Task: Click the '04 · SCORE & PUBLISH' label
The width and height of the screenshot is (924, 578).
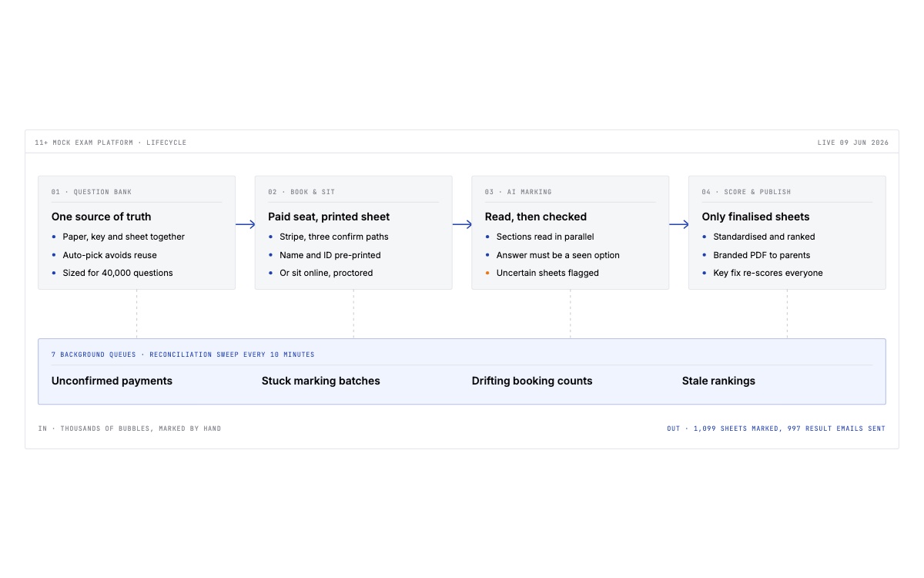Action: coord(746,192)
